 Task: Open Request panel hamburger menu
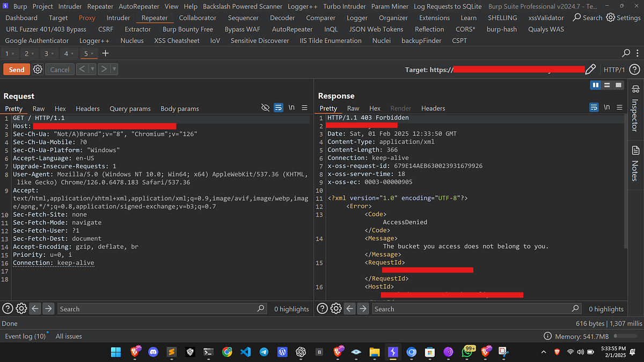[304, 108]
